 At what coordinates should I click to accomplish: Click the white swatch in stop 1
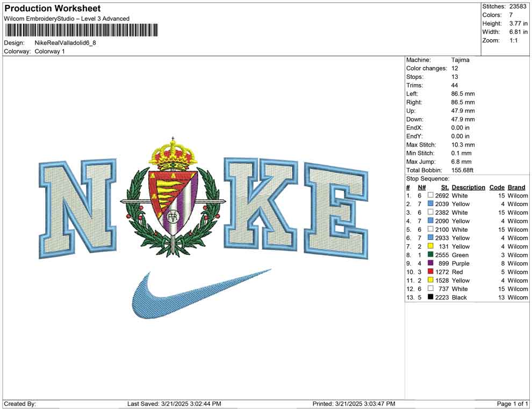pos(430,195)
